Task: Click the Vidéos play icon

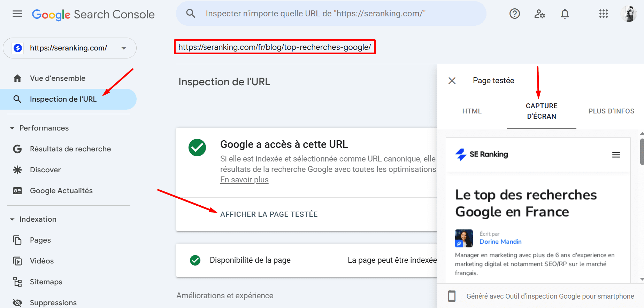Action: pos(17,261)
